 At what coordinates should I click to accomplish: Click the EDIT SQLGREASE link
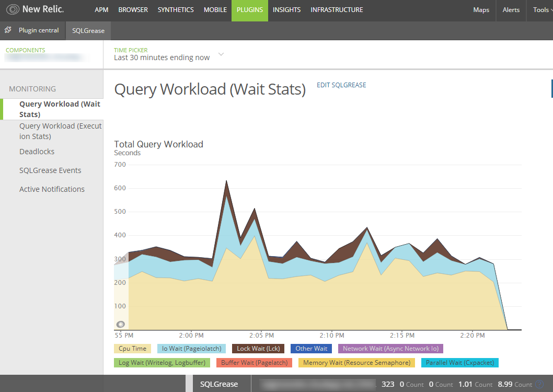pos(341,85)
